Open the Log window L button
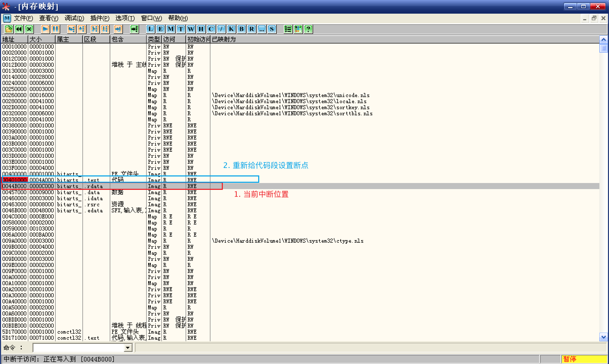 pyautogui.click(x=150, y=29)
